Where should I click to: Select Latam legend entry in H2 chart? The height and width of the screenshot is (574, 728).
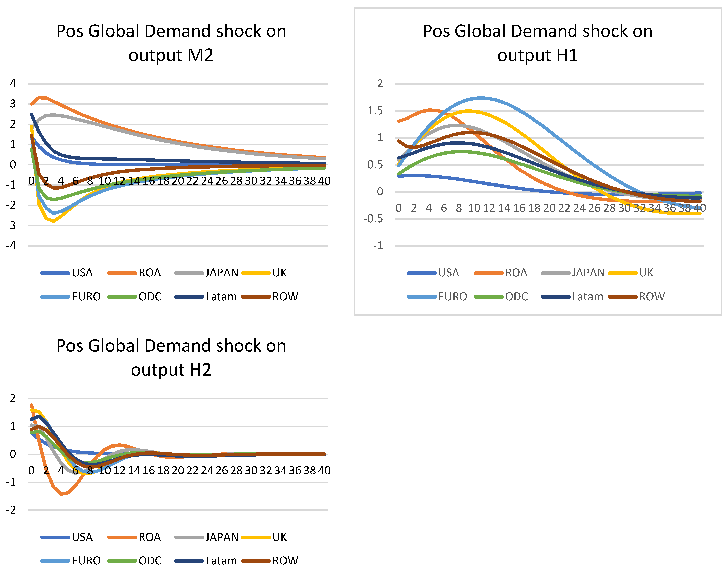coord(221,561)
